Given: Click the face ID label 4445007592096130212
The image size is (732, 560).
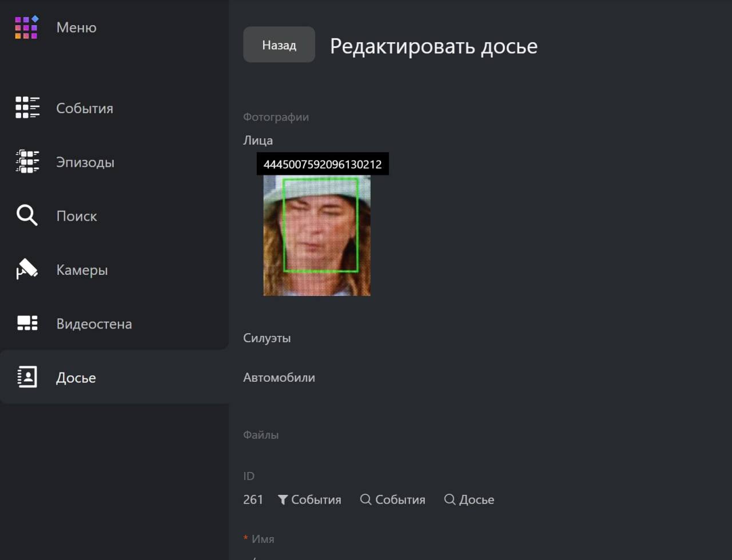Looking at the screenshot, I should coord(323,165).
